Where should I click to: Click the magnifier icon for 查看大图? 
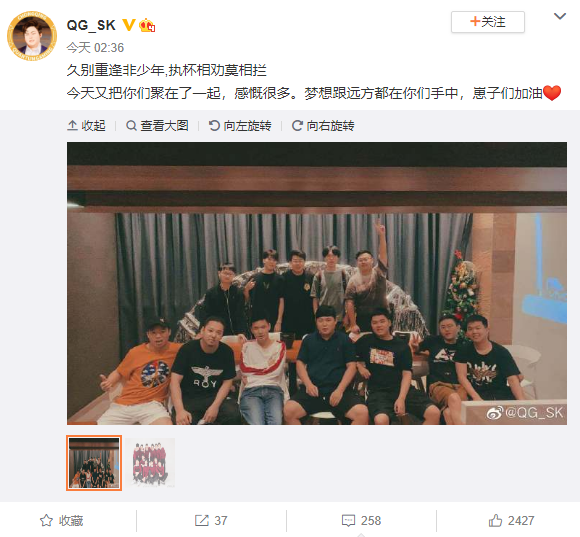coord(131,126)
